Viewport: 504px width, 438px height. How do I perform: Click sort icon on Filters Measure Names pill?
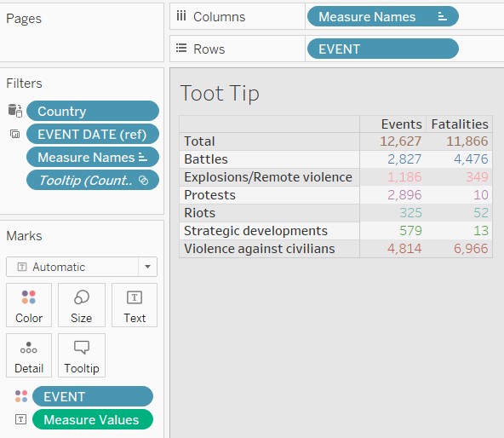[x=143, y=157]
